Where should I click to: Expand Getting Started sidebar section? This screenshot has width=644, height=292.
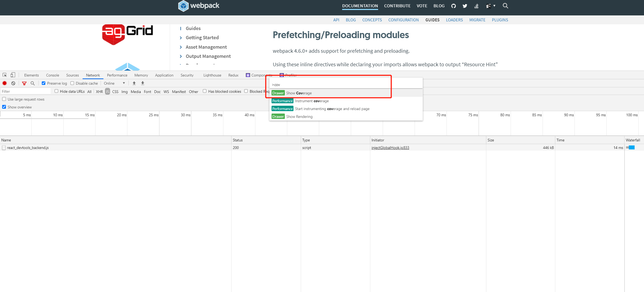[x=202, y=38]
